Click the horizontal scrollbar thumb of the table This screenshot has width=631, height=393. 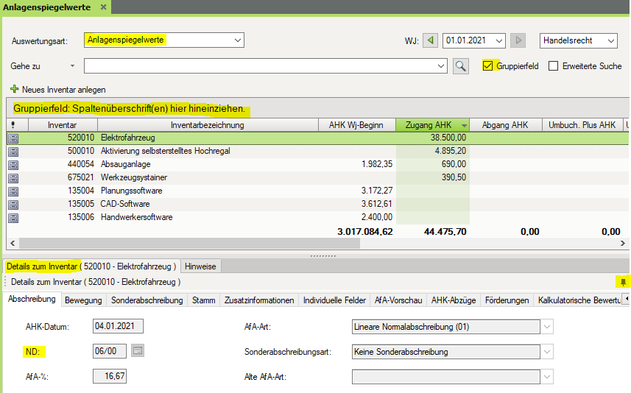[189, 243]
